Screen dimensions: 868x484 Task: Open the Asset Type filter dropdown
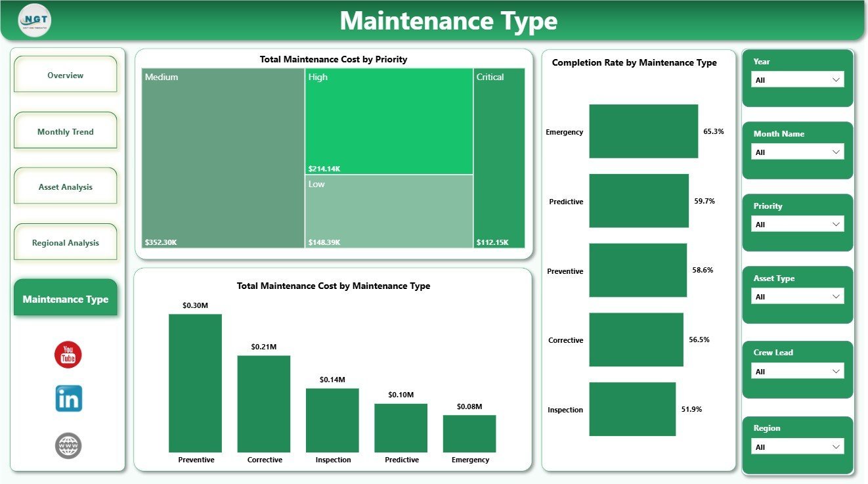coord(797,296)
